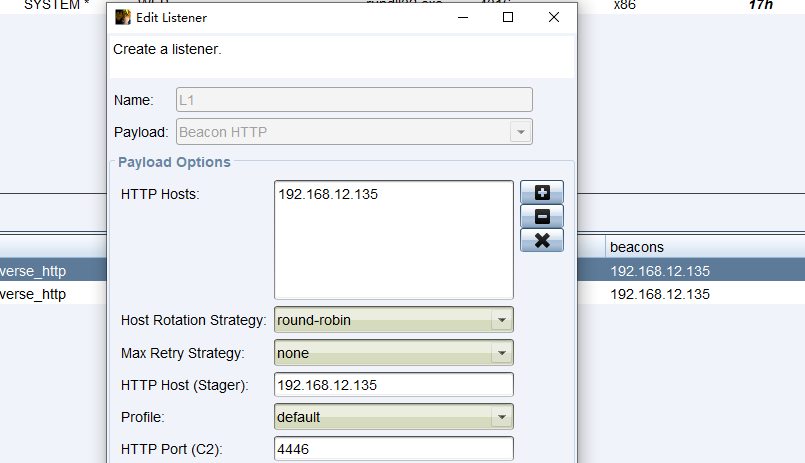Click the minus icon to remove a host

[x=542, y=216]
